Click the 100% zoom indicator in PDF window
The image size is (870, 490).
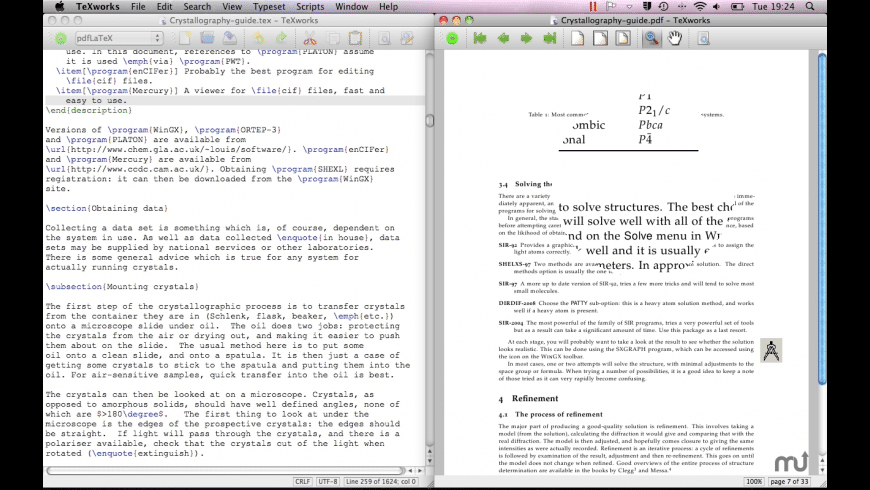tap(753, 481)
